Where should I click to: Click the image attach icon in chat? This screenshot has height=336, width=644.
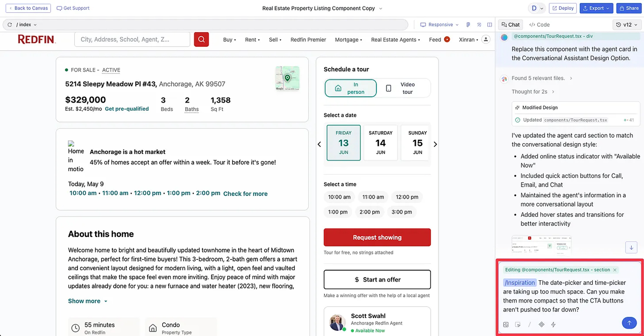tap(505, 324)
